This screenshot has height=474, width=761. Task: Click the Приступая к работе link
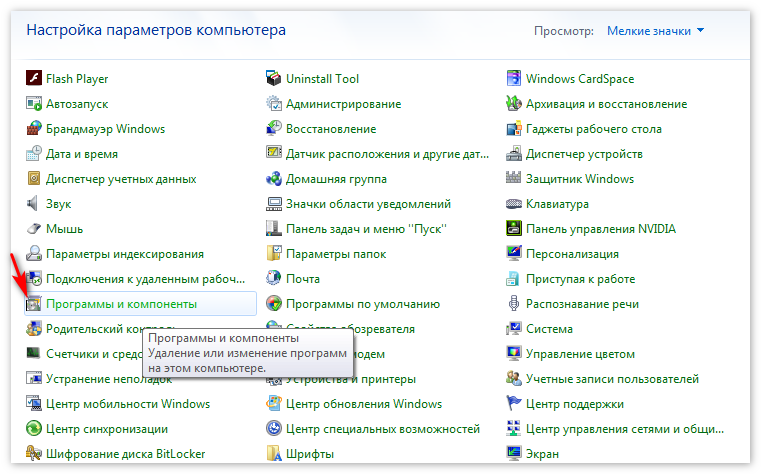[x=581, y=279]
